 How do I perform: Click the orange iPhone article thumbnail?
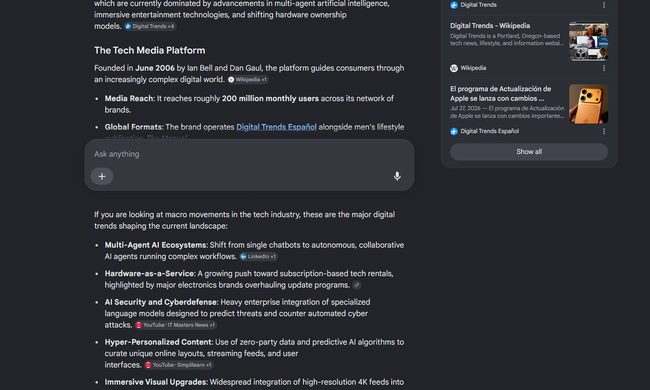point(588,104)
